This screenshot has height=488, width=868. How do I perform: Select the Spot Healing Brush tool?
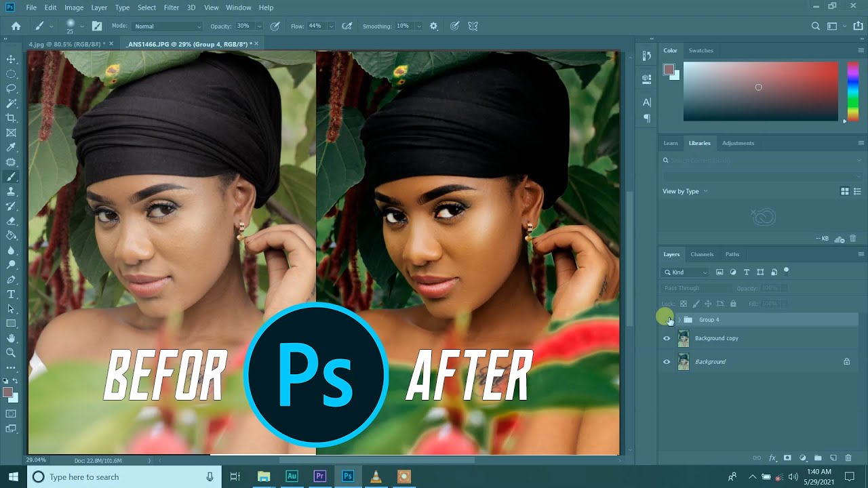pos(11,162)
